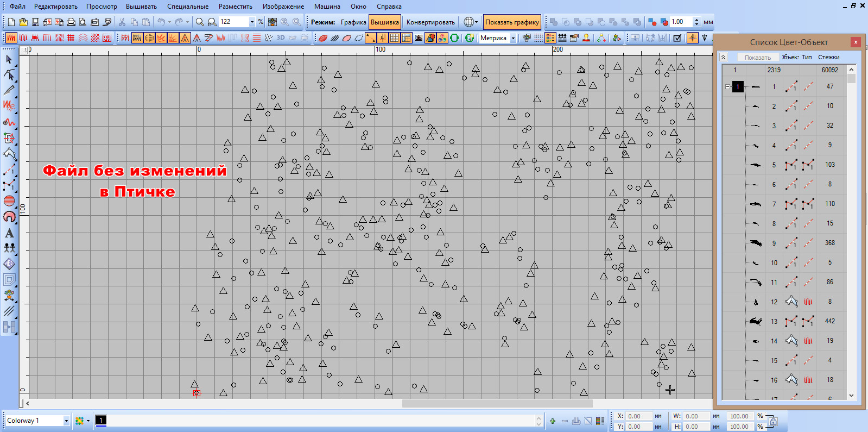Expand the Redo history dropdown arrow
Screen dimensions: 868x432
click(188, 22)
